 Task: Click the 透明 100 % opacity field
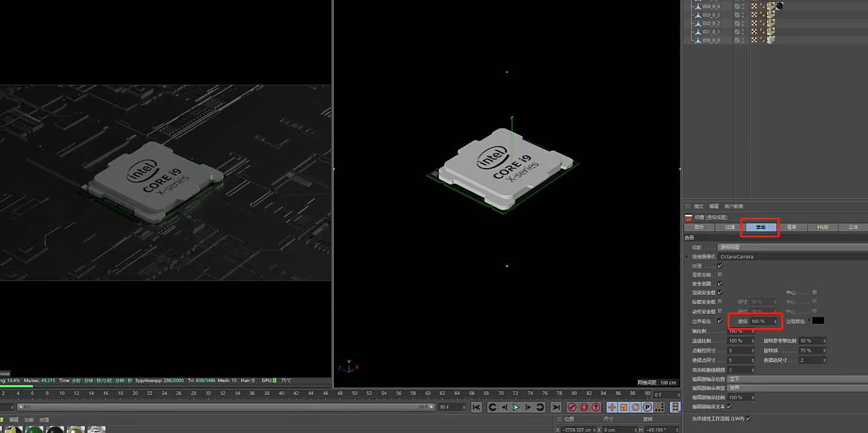(764, 321)
